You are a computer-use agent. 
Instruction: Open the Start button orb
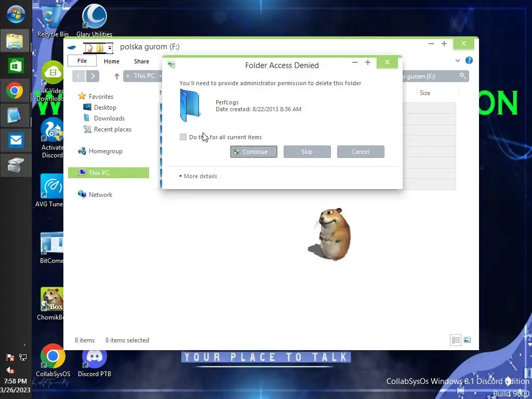(x=16, y=14)
